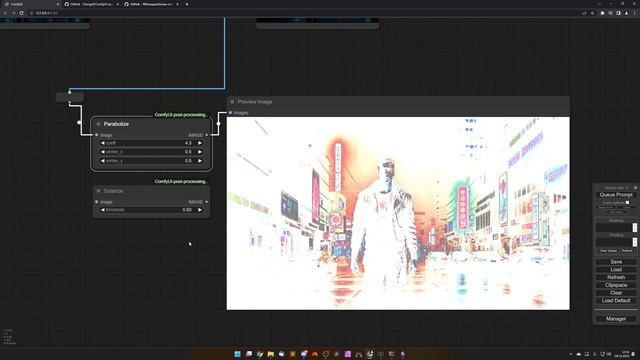Decrease vertex_x using its left arrow
Screen dimensions: 640x360
tap(102, 152)
